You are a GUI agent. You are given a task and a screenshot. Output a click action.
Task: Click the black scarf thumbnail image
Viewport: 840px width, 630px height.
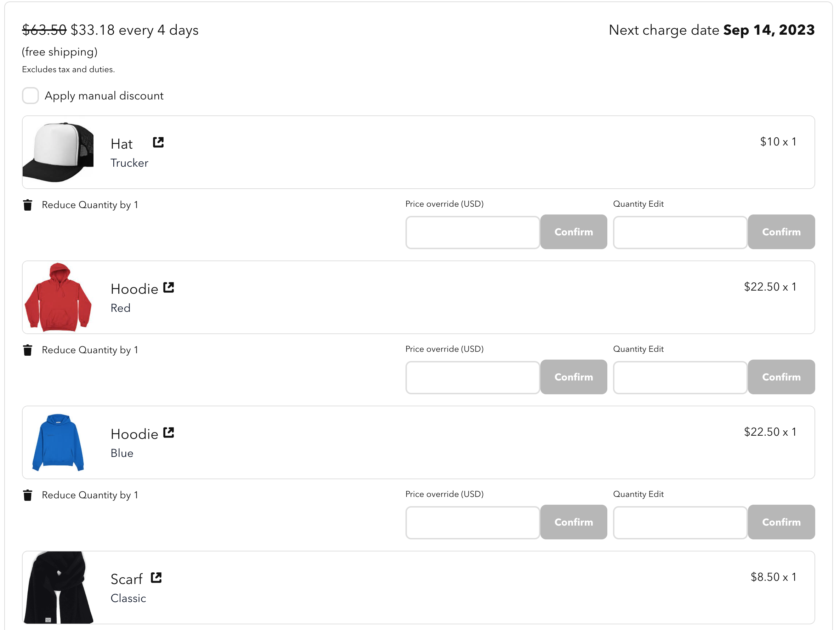tap(58, 588)
